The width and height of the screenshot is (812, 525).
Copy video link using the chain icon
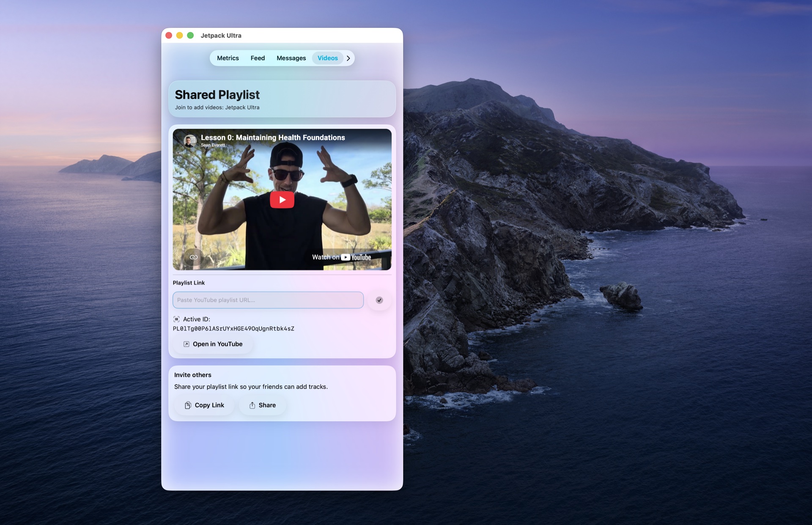click(x=194, y=257)
